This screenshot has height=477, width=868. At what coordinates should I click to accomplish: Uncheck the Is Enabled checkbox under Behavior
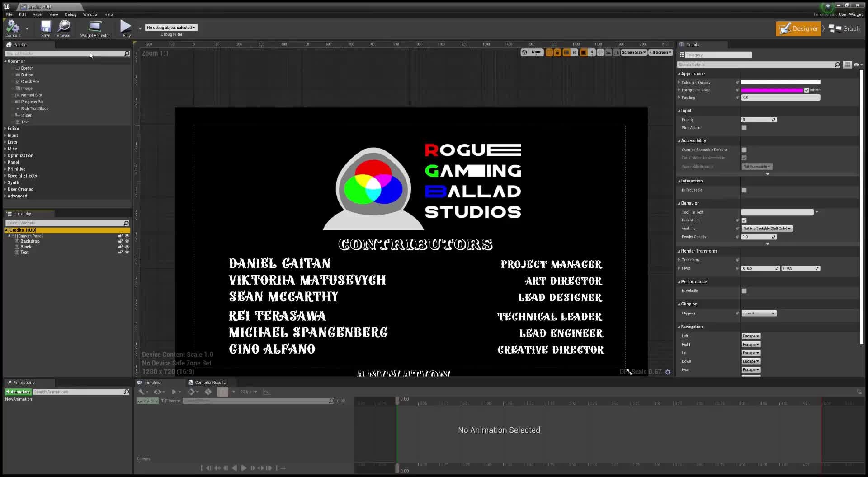(744, 220)
